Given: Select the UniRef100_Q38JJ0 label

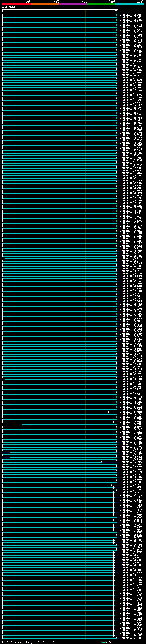Looking at the screenshot, I should (x=131, y=58).
